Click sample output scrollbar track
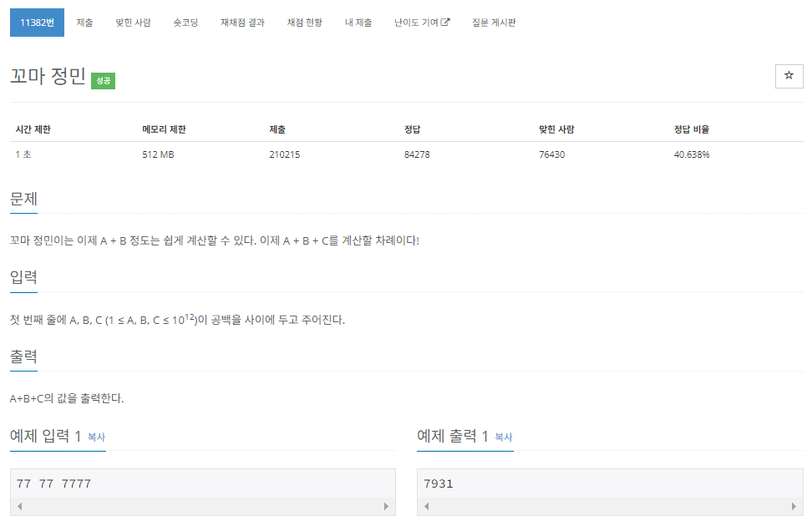The image size is (812, 526). click(610, 506)
